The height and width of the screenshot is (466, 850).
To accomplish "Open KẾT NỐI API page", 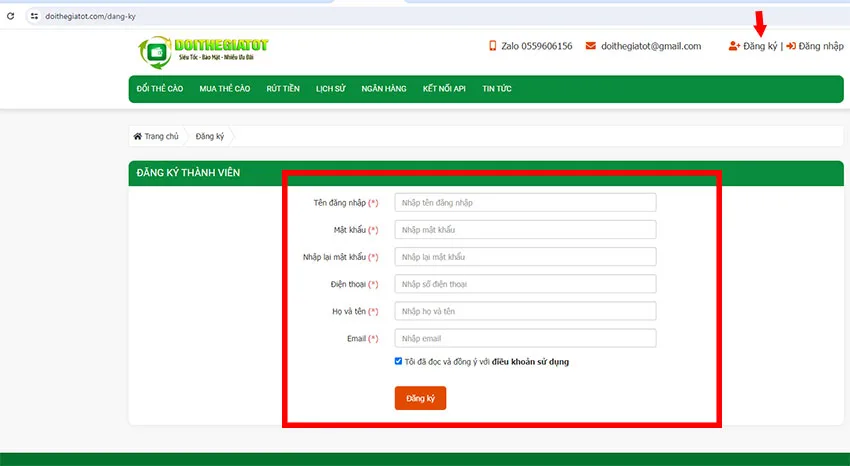I will tap(444, 89).
